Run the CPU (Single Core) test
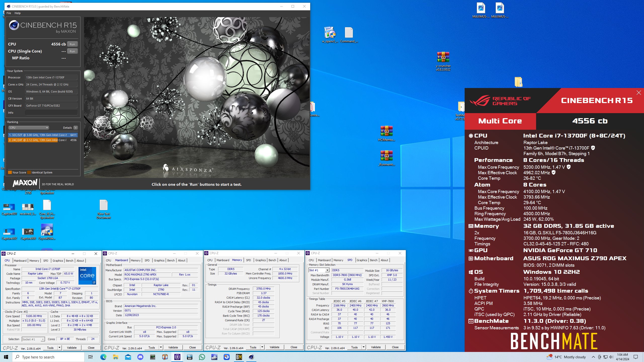The image size is (644, 362). [x=72, y=51]
